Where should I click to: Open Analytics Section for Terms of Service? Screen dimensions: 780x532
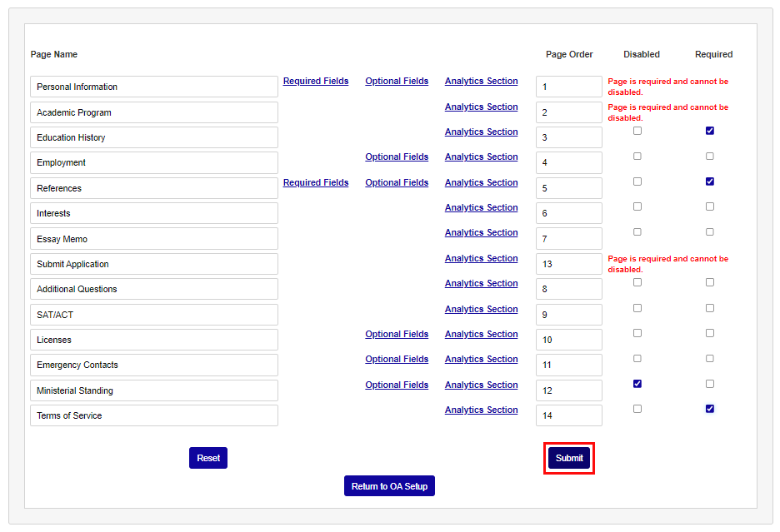click(481, 410)
